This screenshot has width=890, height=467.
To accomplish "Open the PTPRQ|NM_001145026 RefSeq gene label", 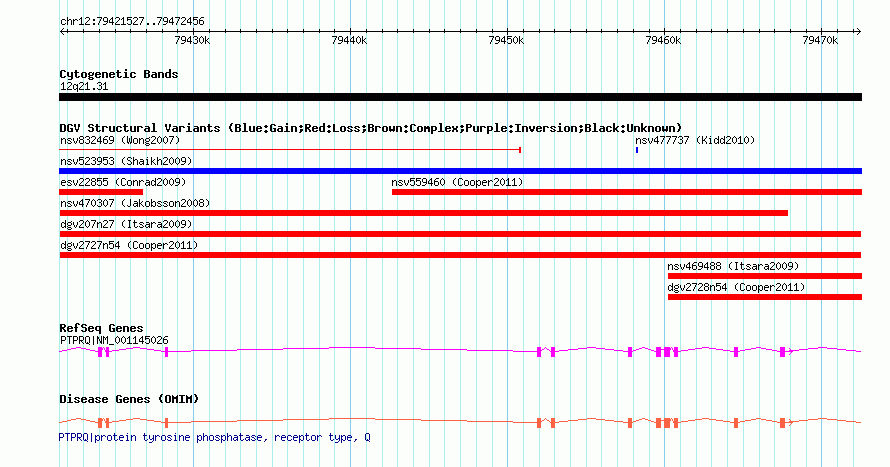I will pos(114,340).
